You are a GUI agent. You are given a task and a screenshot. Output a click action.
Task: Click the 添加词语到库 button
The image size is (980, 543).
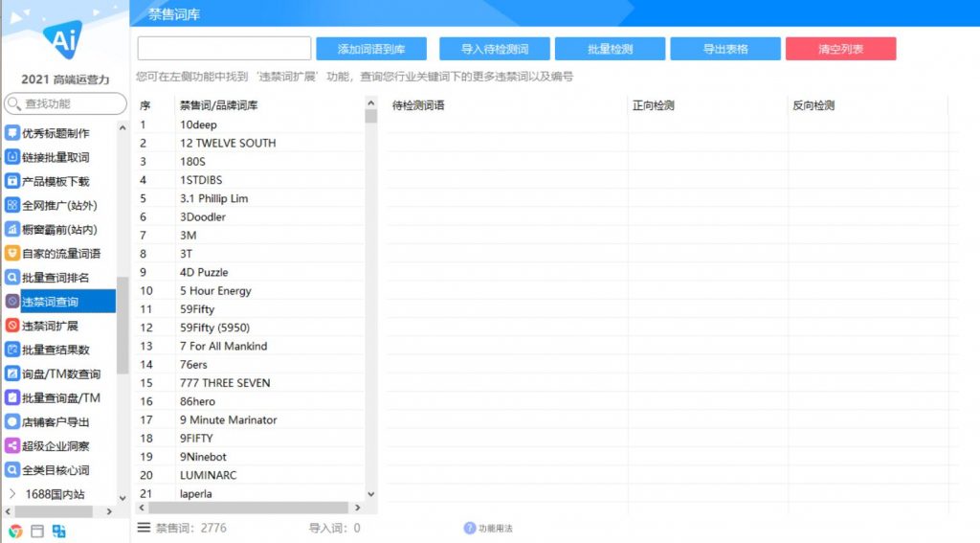[x=371, y=49]
